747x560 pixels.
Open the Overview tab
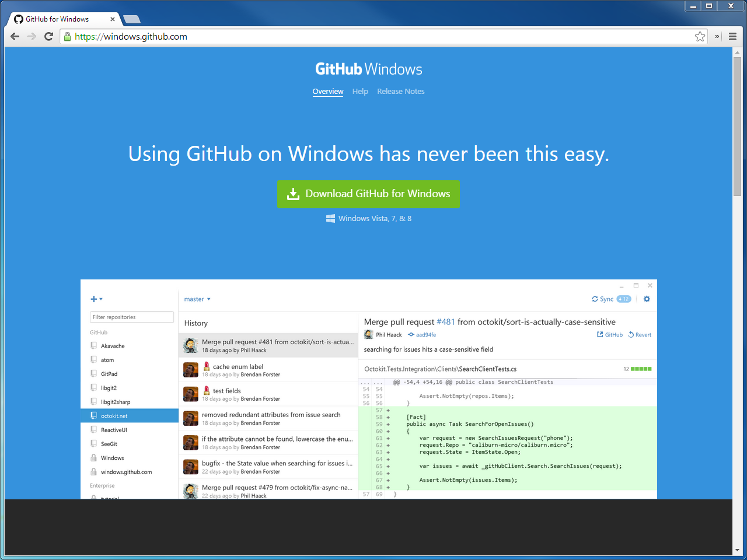click(x=328, y=92)
